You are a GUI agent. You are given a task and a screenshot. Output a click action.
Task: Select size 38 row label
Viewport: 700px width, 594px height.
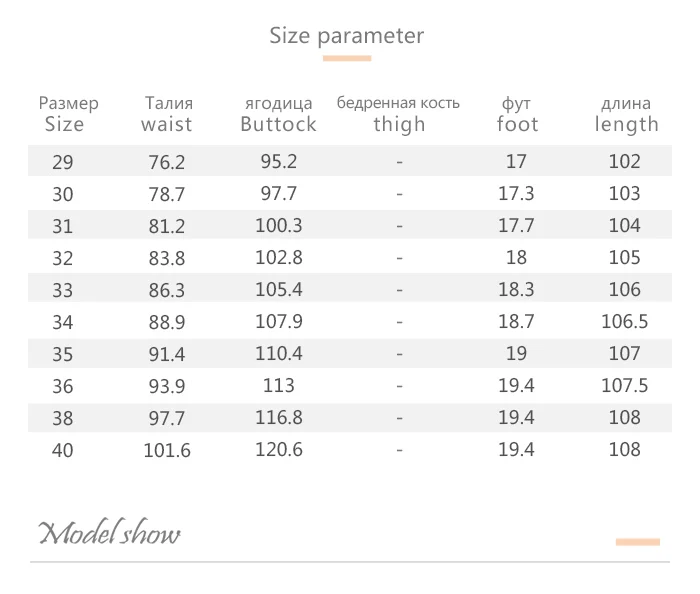(x=62, y=418)
